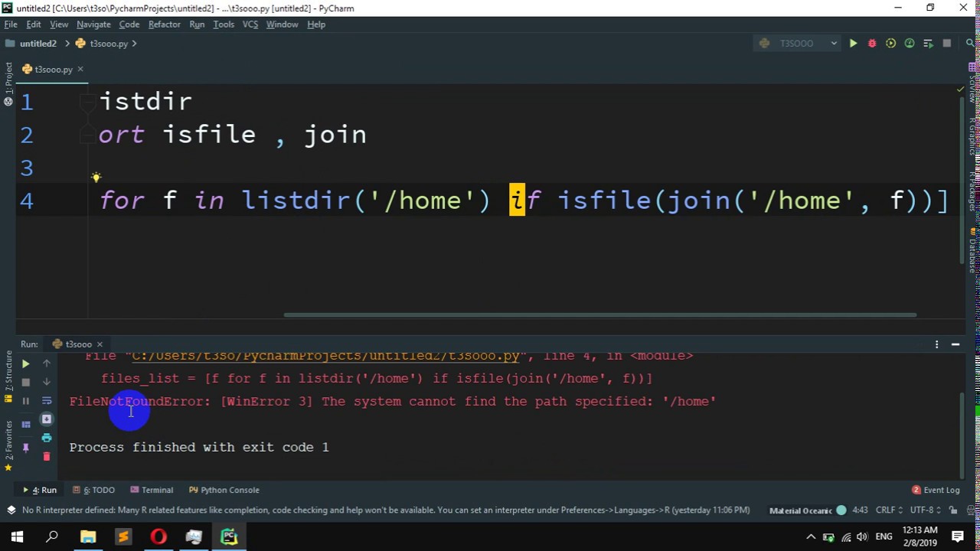Open the concurrency diagram run icon
The width and height of the screenshot is (980, 551).
coord(928,44)
